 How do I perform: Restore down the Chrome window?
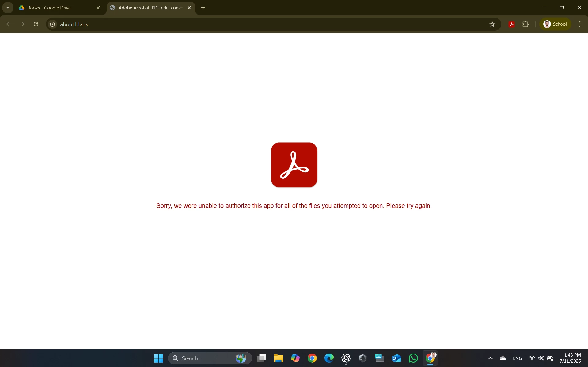pos(562,8)
